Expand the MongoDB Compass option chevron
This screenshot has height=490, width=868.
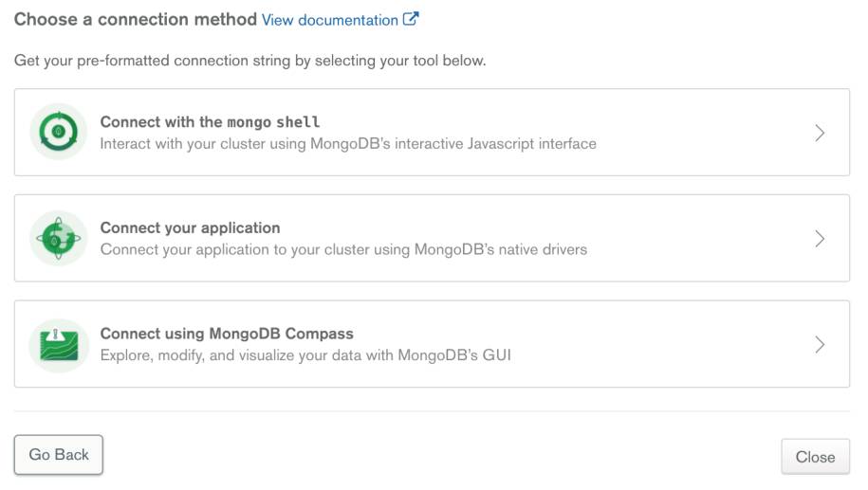(x=820, y=345)
